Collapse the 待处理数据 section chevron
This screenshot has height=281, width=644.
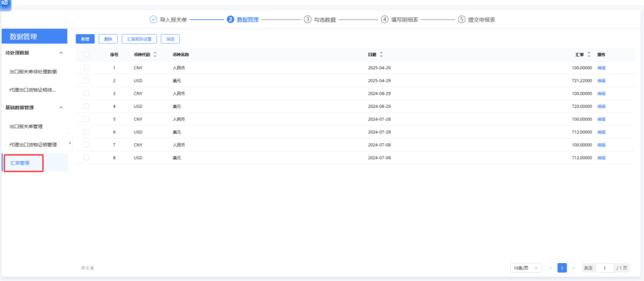click(x=61, y=53)
